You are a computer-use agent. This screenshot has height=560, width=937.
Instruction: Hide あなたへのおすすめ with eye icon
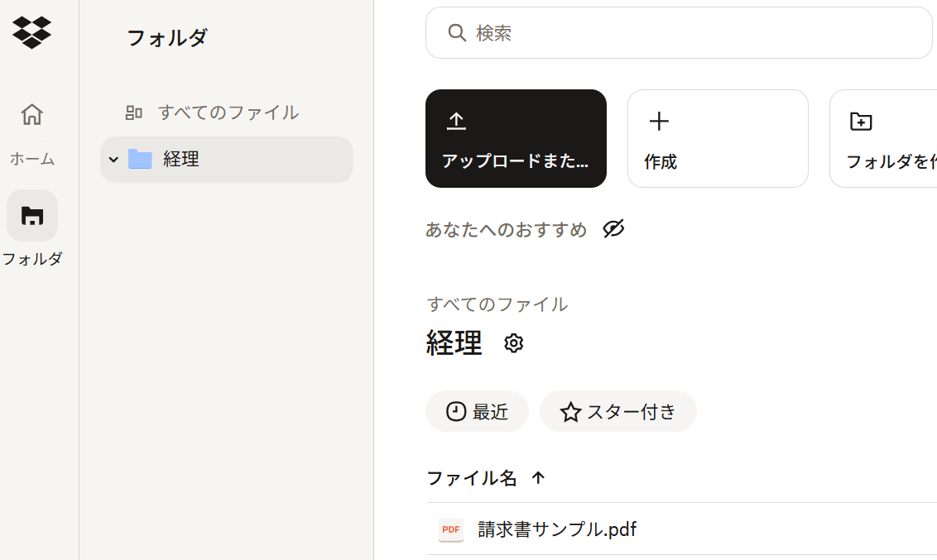point(613,229)
